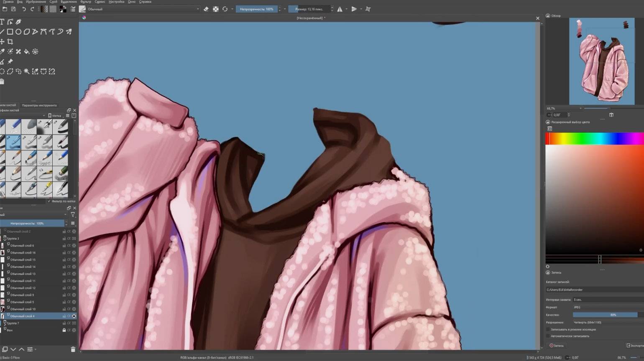The image size is (644, 361).
Task: Open the blending mode 'Обычный' dropdown
Action: (x=142, y=9)
